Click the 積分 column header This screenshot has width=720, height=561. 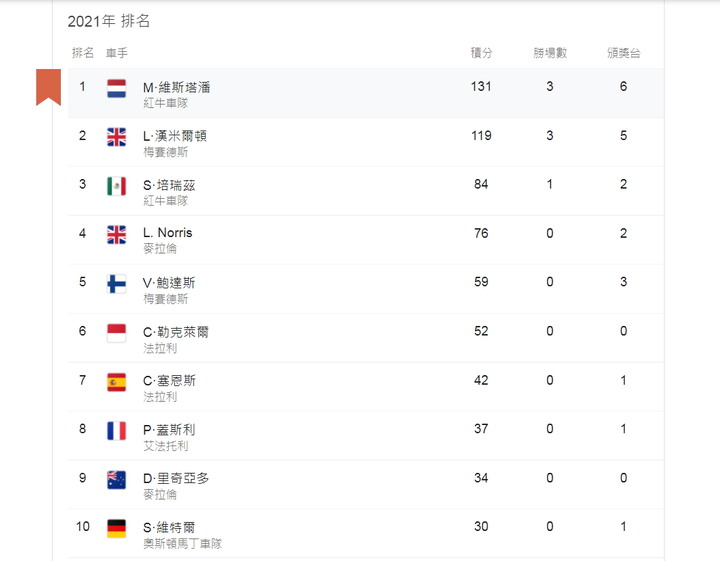point(481,53)
